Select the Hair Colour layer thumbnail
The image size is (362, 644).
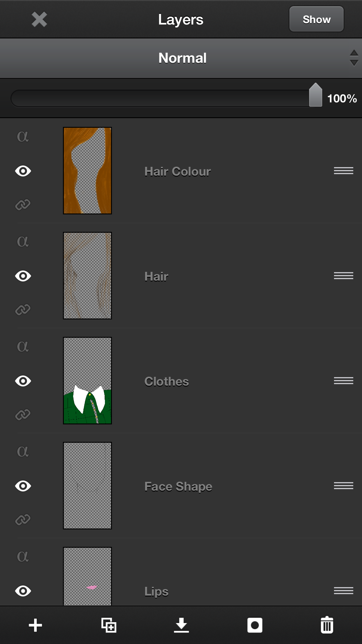pos(87,171)
